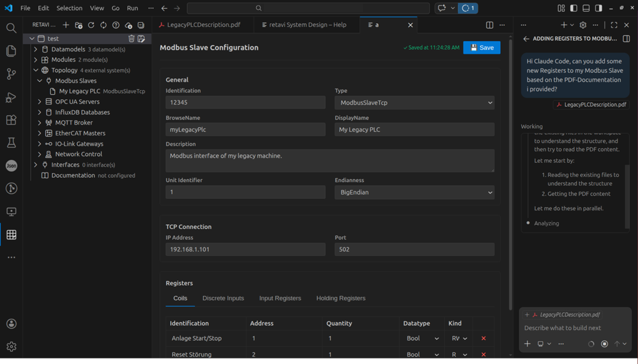The image size is (638, 364).
Task: Click the Identification field containing 12345
Action: (x=245, y=102)
